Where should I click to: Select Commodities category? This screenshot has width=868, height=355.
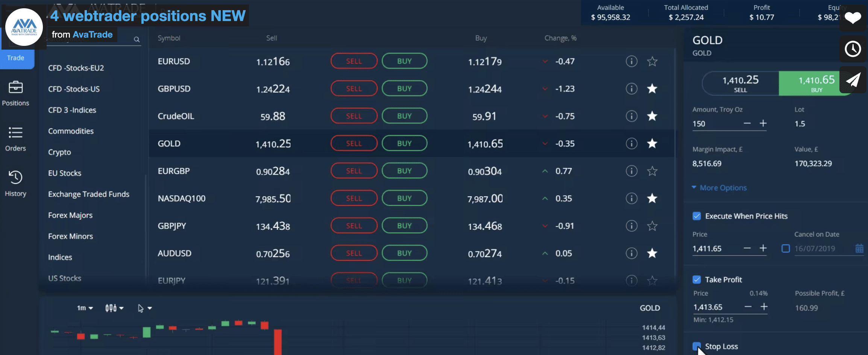[71, 131]
